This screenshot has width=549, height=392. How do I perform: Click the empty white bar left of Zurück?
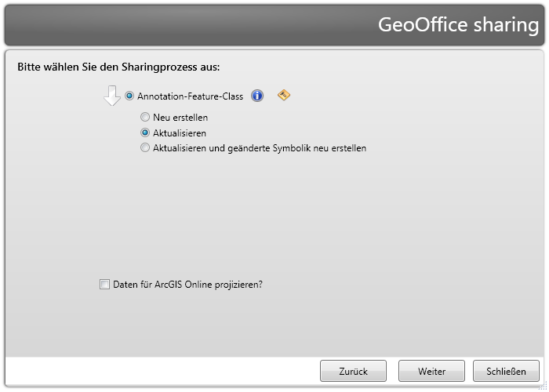[x=157, y=372]
